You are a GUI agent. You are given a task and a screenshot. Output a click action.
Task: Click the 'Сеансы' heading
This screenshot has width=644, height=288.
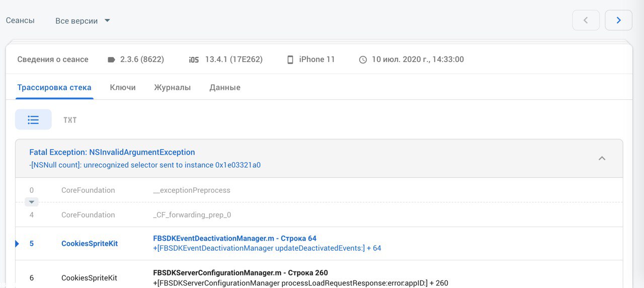pos(20,21)
